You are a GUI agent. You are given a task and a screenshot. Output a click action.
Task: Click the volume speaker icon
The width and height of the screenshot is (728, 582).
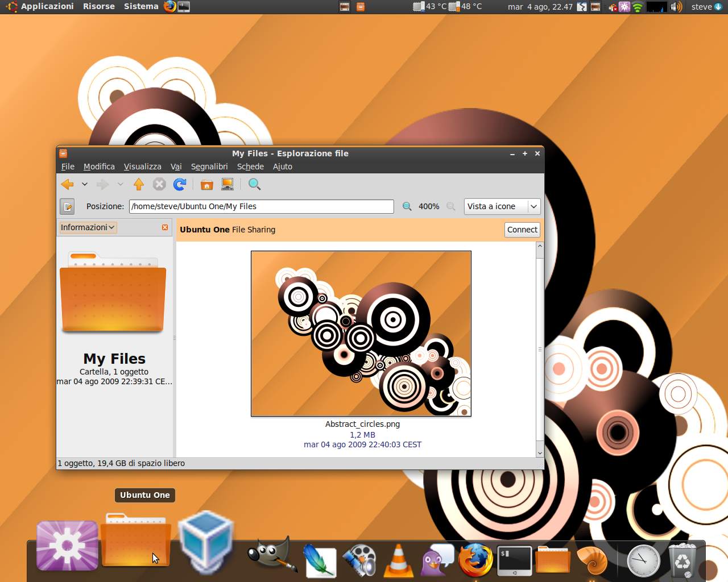(676, 7)
